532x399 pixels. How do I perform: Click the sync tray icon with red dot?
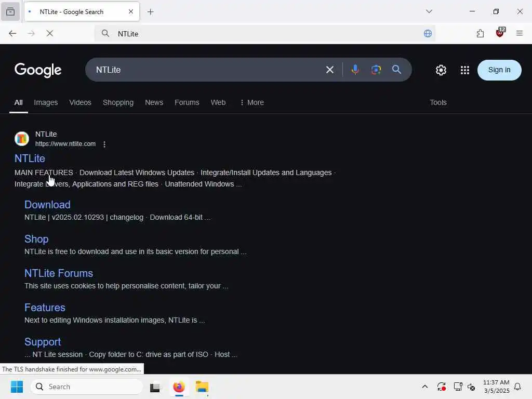442,387
